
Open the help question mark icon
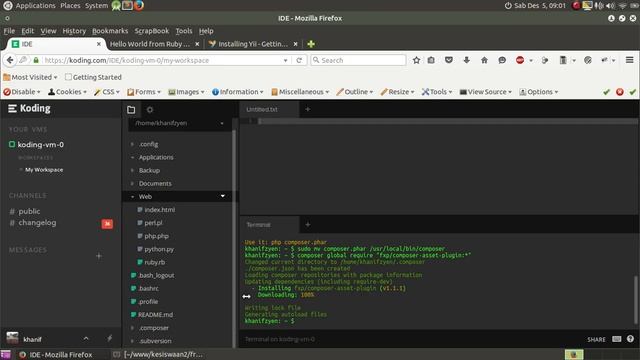pyautogui.click(x=630, y=339)
